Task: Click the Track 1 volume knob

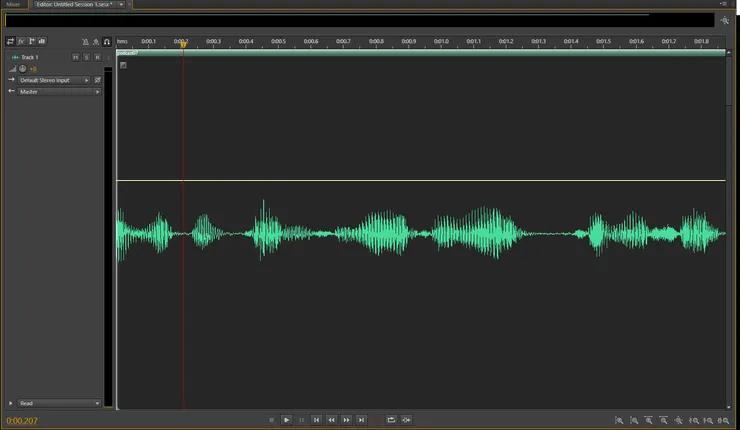Action: pos(23,69)
